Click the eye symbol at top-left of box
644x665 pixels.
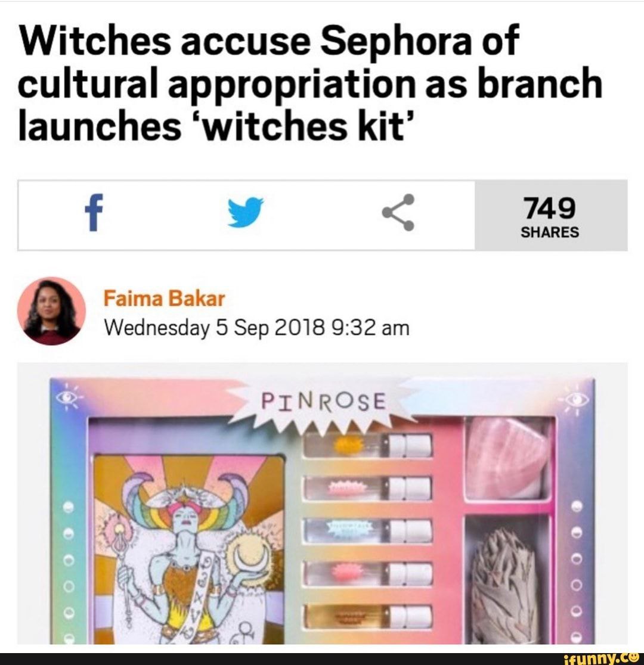tap(67, 398)
